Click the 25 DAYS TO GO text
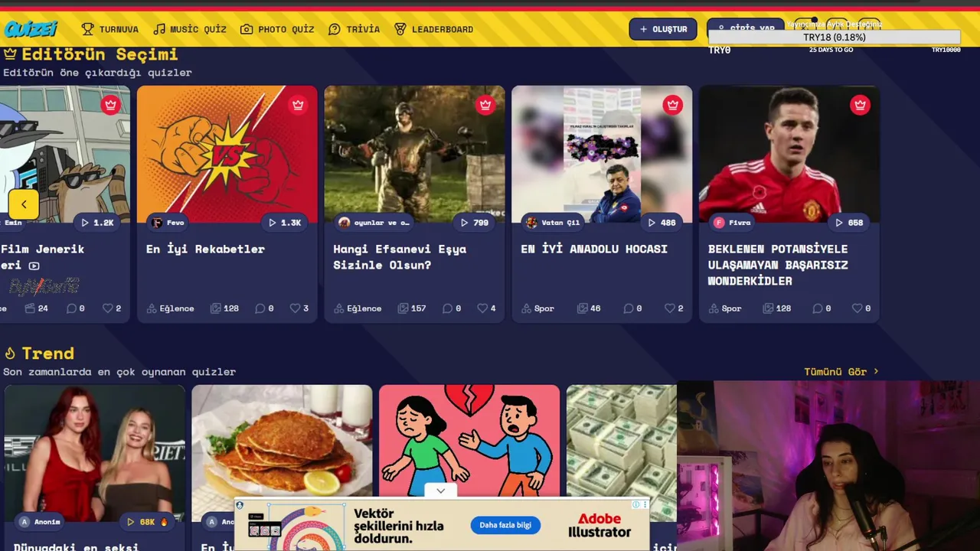 coord(831,50)
